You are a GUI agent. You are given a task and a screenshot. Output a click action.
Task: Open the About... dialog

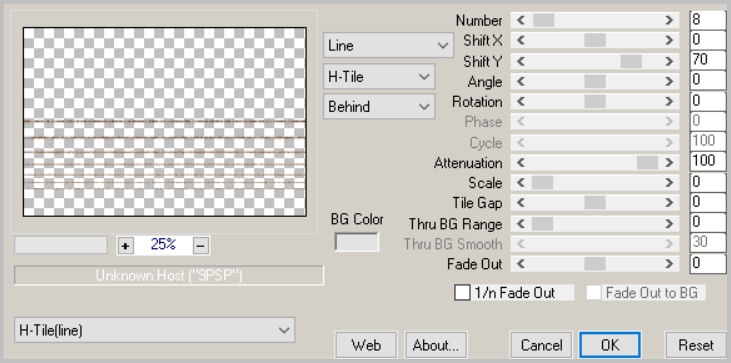click(436, 345)
